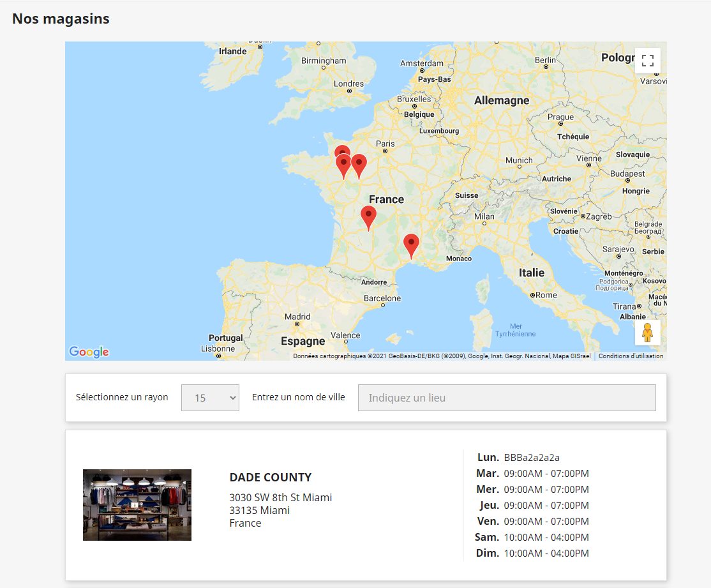Select the 'Dim.' hours row
This screenshot has width=711, height=588.
point(532,554)
